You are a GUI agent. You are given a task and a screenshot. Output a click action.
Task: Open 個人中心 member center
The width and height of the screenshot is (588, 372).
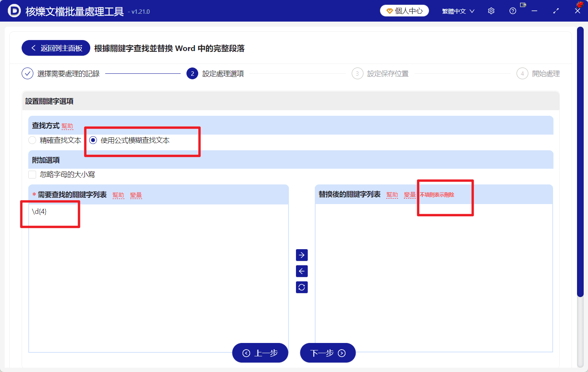point(404,11)
